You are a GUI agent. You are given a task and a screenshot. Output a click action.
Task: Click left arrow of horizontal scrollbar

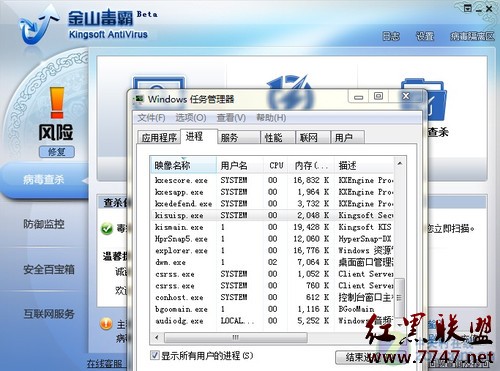tap(157, 338)
